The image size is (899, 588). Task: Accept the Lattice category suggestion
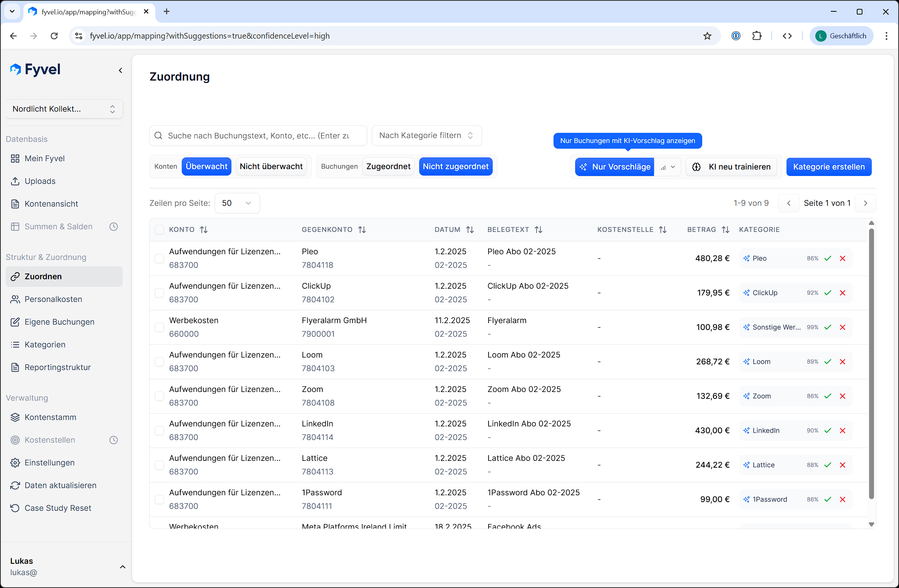click(828, 465)
